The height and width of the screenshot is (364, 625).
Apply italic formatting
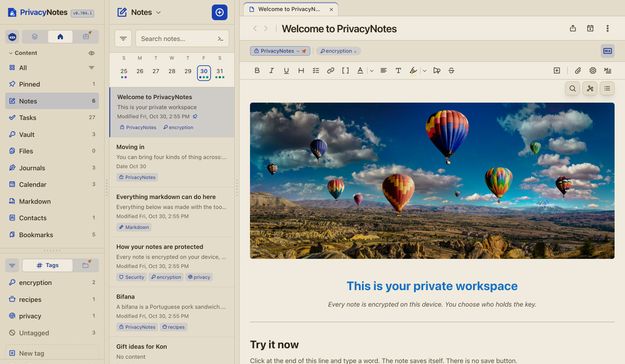pos(271,71)
